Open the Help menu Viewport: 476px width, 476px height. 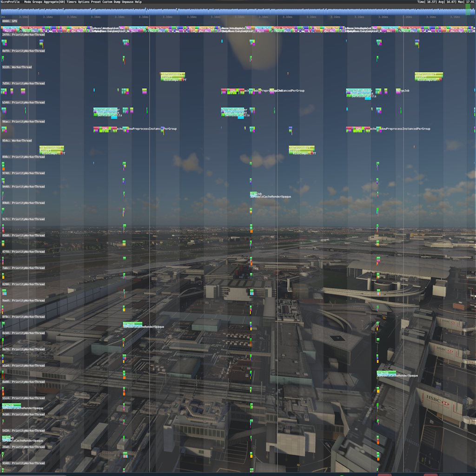click(x=138, y=2)
